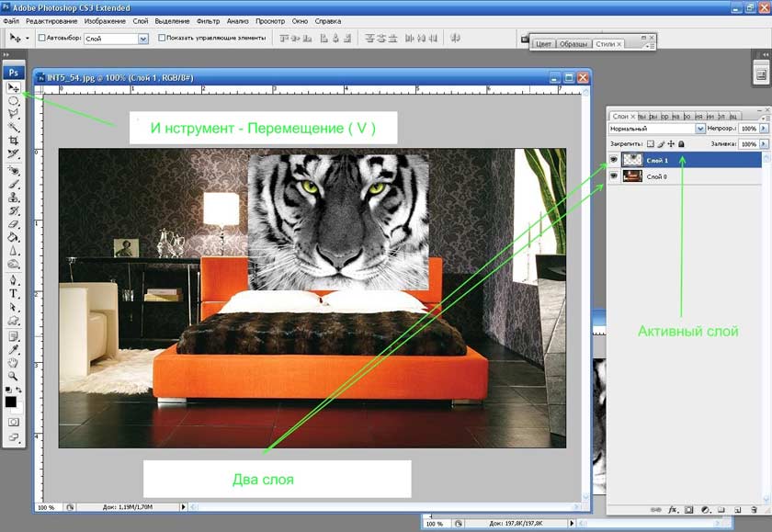Viewport: 772px width, 532px height.
Task: Check Показать управляющие элементы checkbox
Action: pos(163,39)
